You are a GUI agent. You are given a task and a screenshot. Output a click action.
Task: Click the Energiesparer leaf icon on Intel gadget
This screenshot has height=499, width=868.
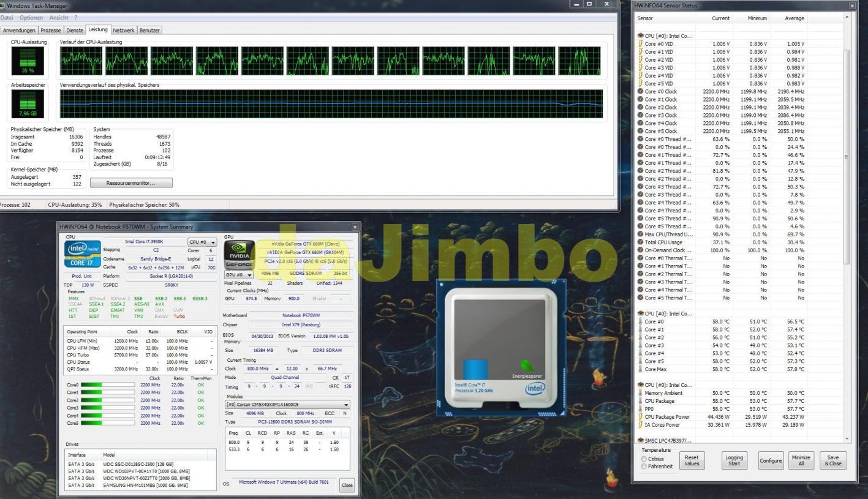(527, 367)
